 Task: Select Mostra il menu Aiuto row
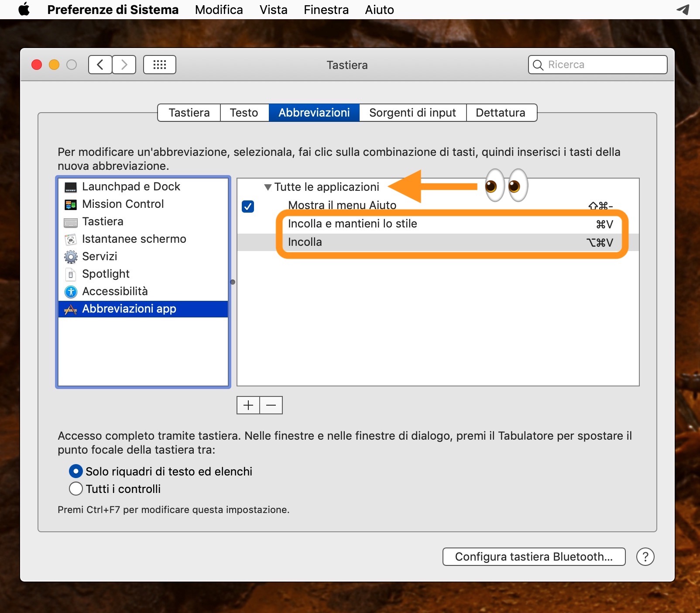[438, 205]
